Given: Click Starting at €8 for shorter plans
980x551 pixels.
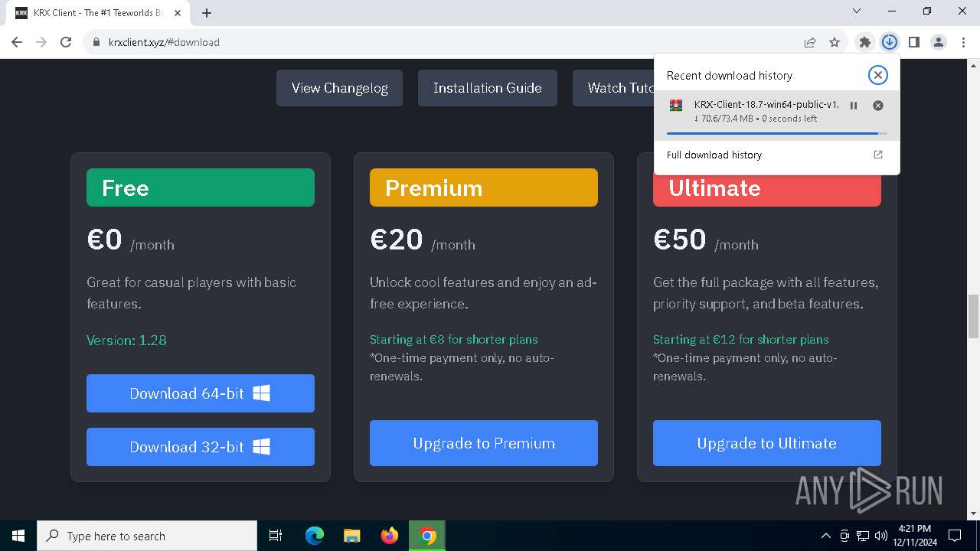Looking at the screenshot, I should pyautogui.click(x=454, y=339).
